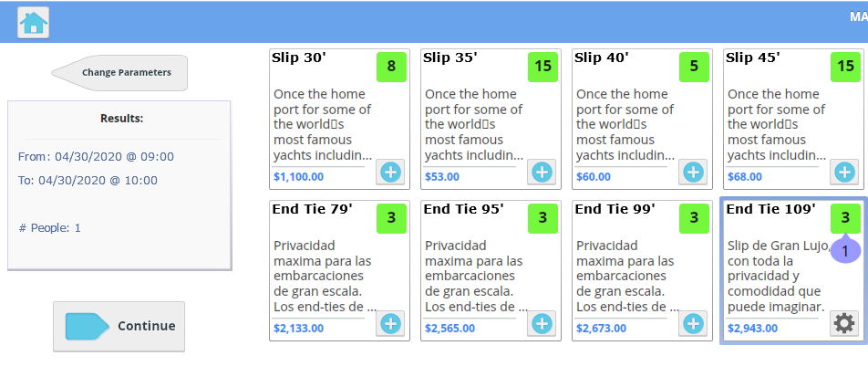Select the Slip 45' card description

pos(777,125)
